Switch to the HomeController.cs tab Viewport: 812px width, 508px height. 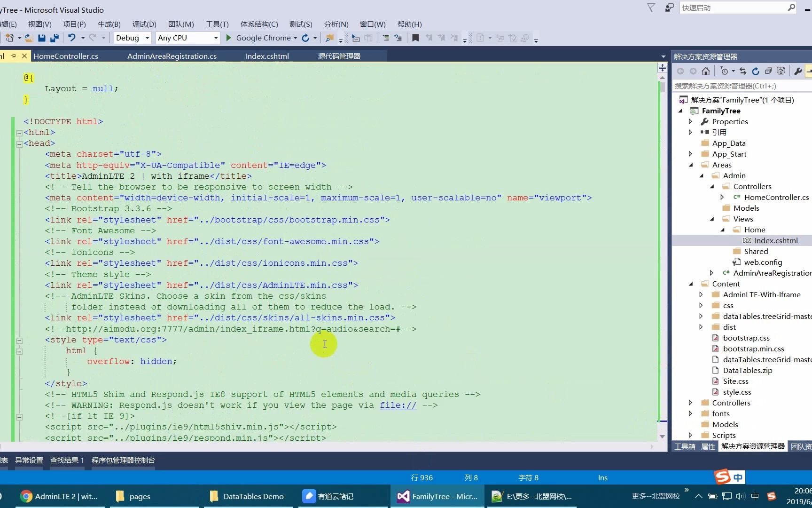coord(66,56)
